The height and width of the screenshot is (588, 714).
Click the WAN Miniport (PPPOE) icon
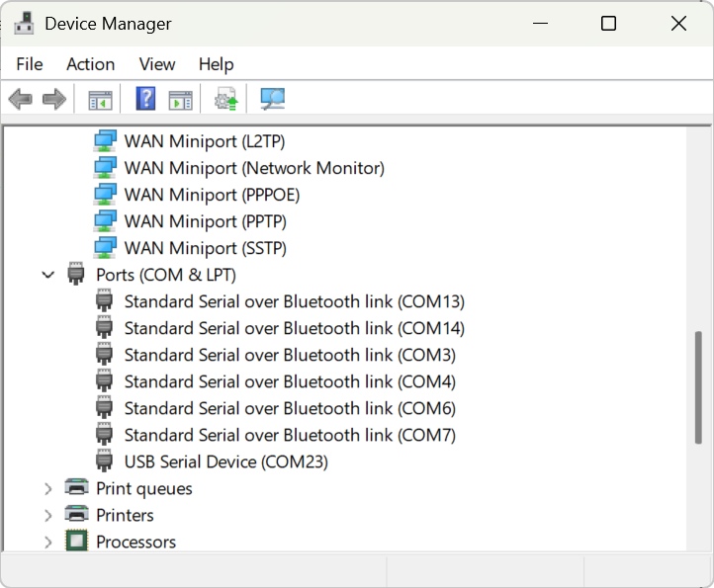(105, 195)
